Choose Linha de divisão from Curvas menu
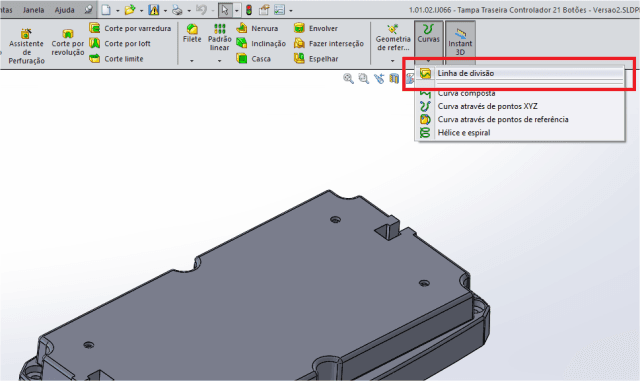 (x=520, y=73)
